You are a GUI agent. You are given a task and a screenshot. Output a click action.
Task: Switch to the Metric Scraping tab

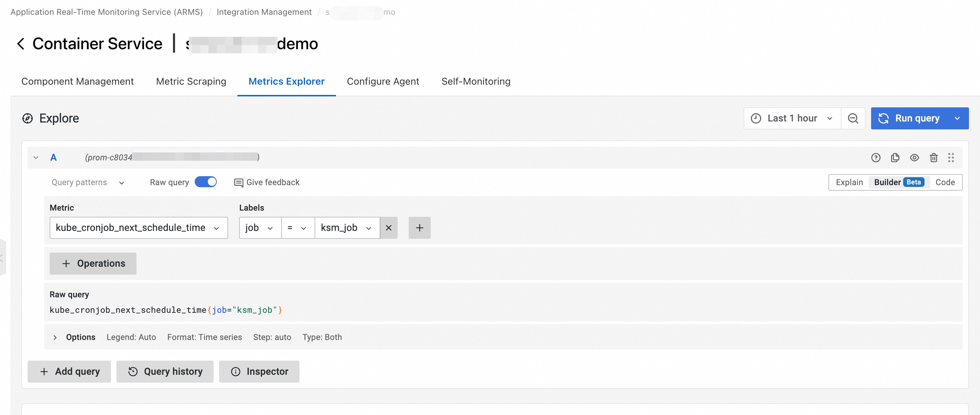tap(191, 81)
